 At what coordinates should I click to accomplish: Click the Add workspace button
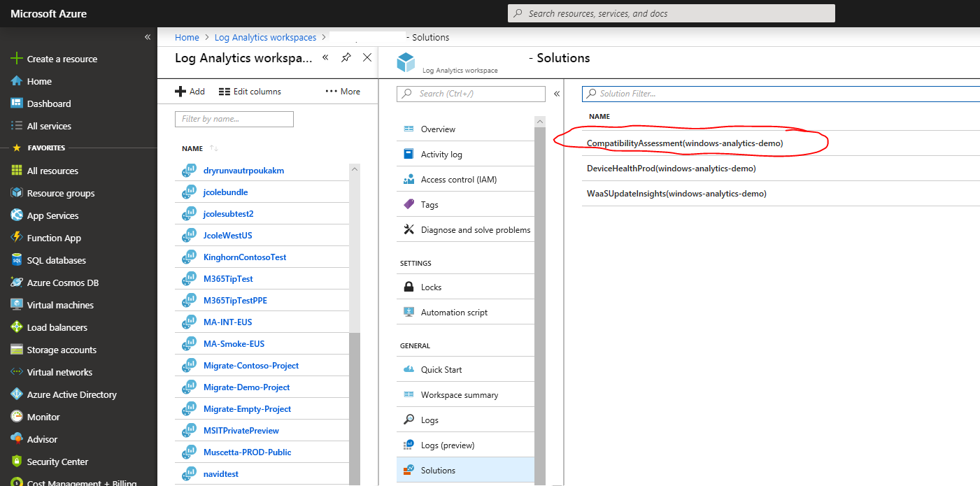[x=190, y=92]
